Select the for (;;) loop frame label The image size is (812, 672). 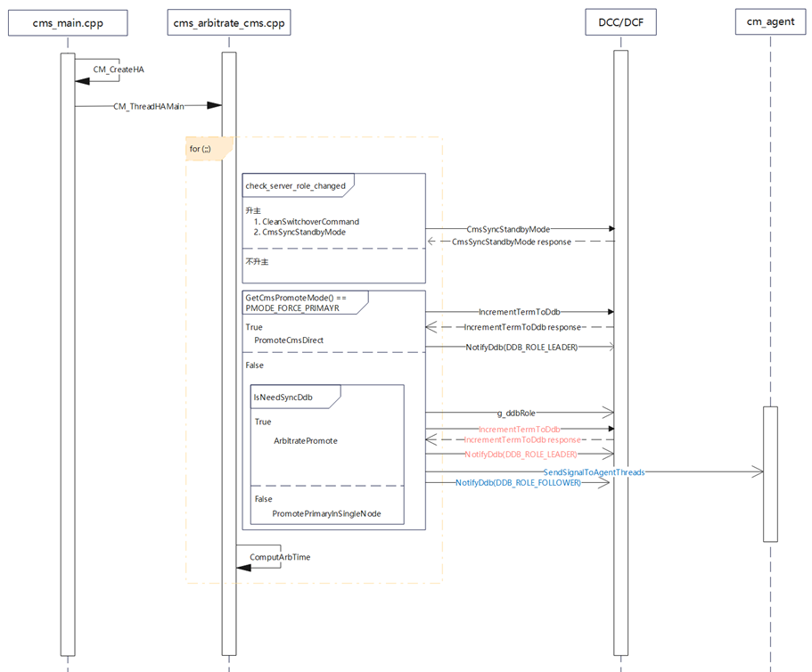(x=201, y=149)
